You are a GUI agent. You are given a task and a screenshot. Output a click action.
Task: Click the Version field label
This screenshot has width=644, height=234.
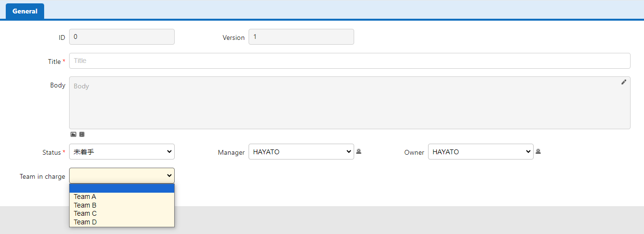point(234,37)
